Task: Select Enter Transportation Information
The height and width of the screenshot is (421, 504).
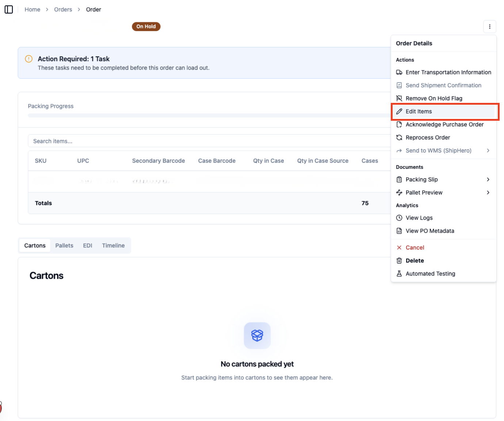Action: (x=443, y=72)
